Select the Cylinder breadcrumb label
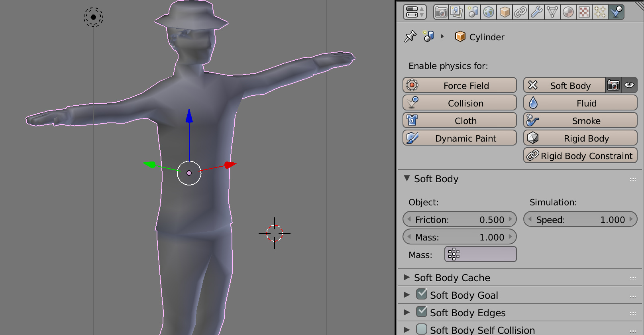 [487, 37]
